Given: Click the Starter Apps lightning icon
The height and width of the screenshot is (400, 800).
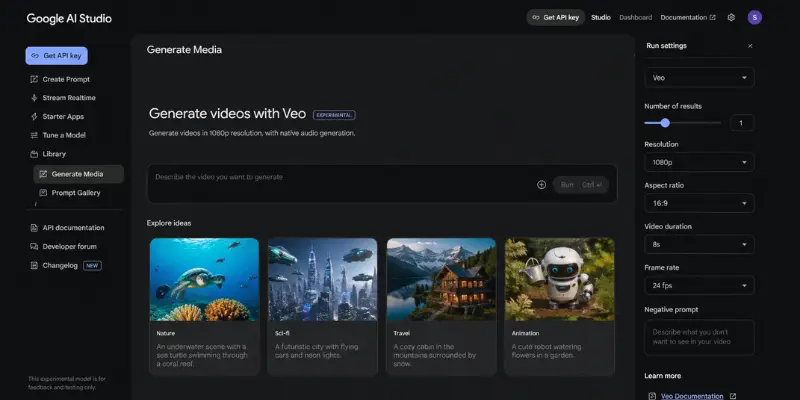Looking at the screenshot, I should tap(34, 116).
